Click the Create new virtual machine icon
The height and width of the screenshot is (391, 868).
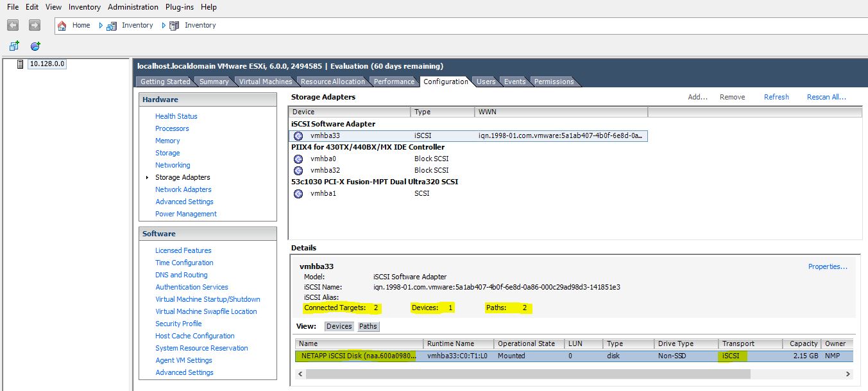(x=13, y=45)
